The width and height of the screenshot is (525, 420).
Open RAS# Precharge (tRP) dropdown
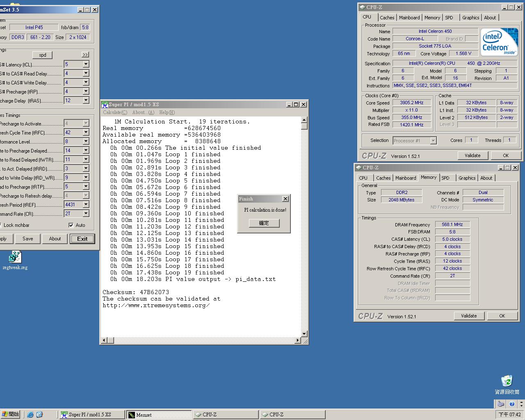pyautogui.click(x=86, y=91)
